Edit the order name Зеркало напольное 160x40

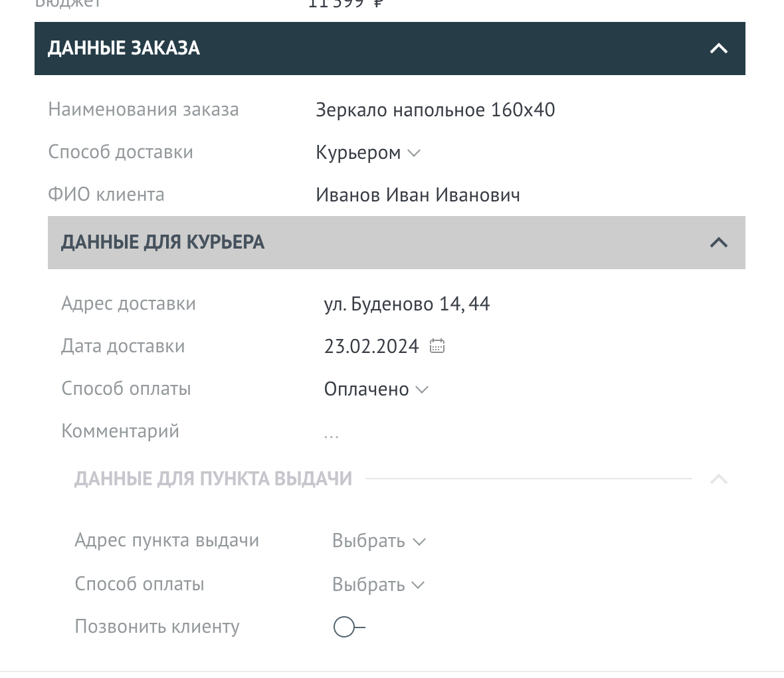coord(435,110)
